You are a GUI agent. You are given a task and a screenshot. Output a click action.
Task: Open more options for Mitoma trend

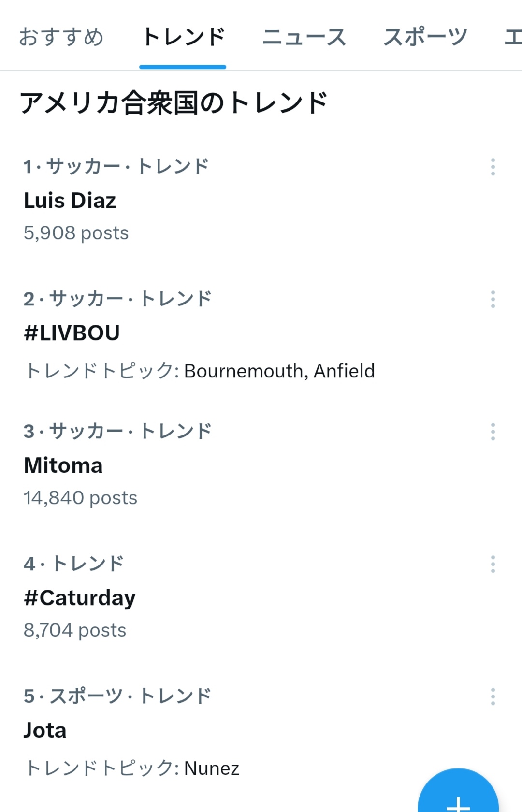pyautogui.click(x=493, y=432)
